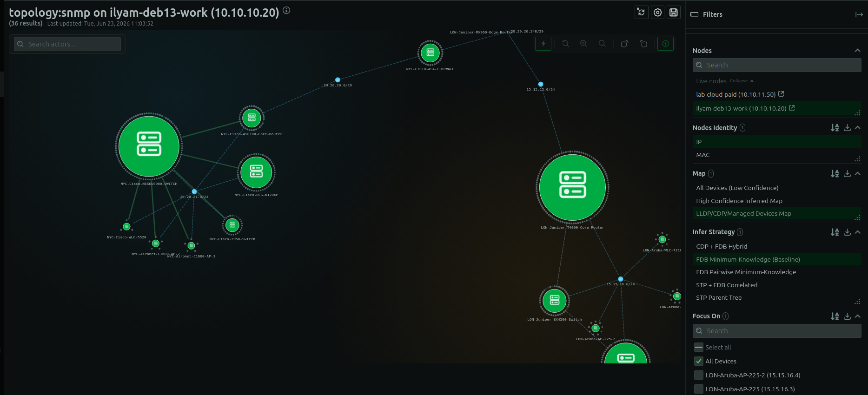Collapse the Map section
The width and height of the screenshot is (868, 395).
[857, 173]
